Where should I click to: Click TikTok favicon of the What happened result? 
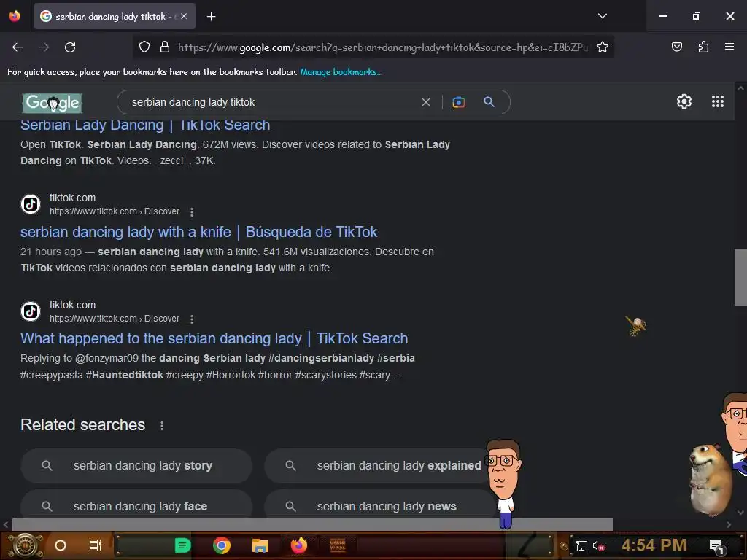(31, 311)
